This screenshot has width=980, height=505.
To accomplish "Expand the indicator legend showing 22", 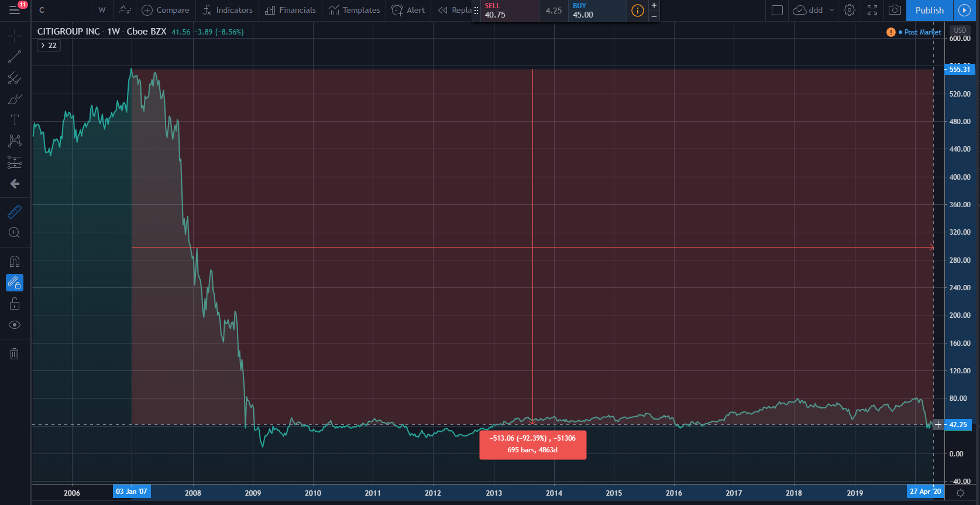I will [49, 45].
